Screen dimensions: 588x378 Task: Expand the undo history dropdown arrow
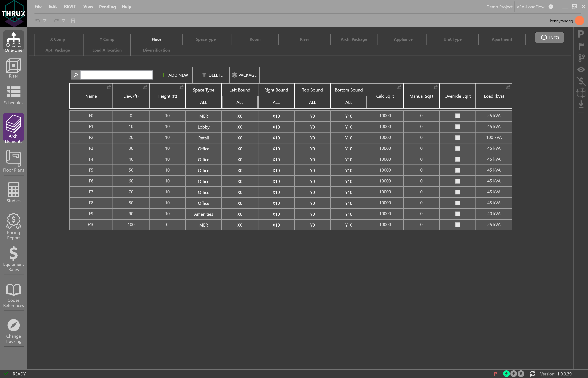pyautogui.click(x=45, y=21)
